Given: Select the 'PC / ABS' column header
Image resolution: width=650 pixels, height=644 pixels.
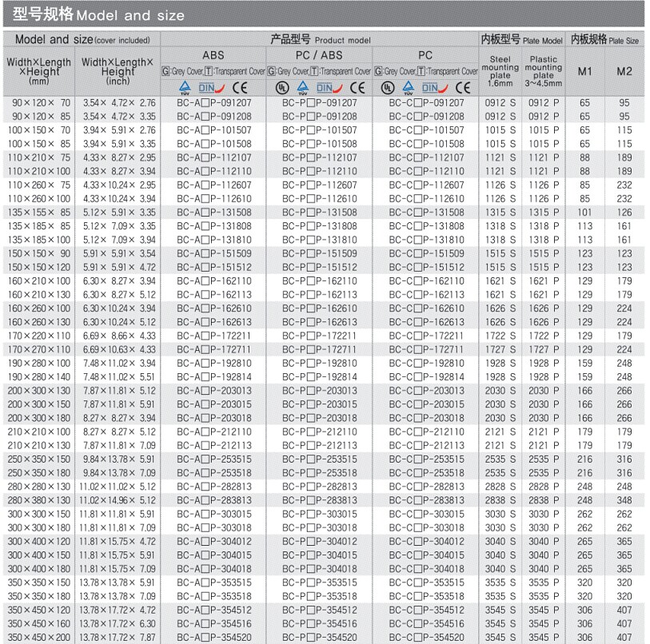Looking at the screenshot, I should coord(319,55).
